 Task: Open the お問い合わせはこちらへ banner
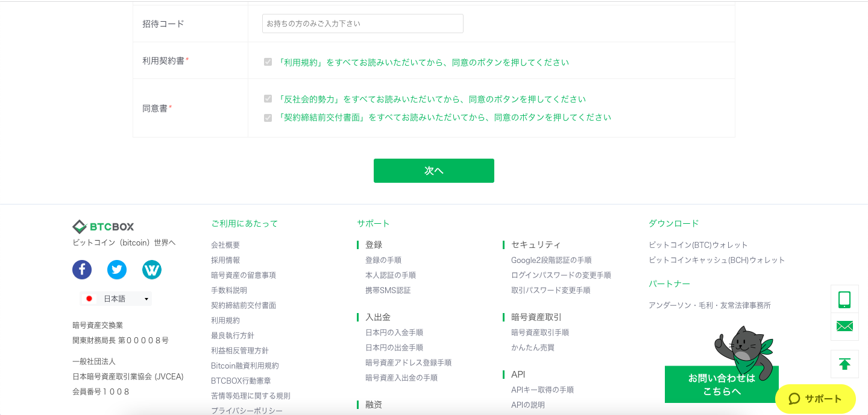(722, 384)
